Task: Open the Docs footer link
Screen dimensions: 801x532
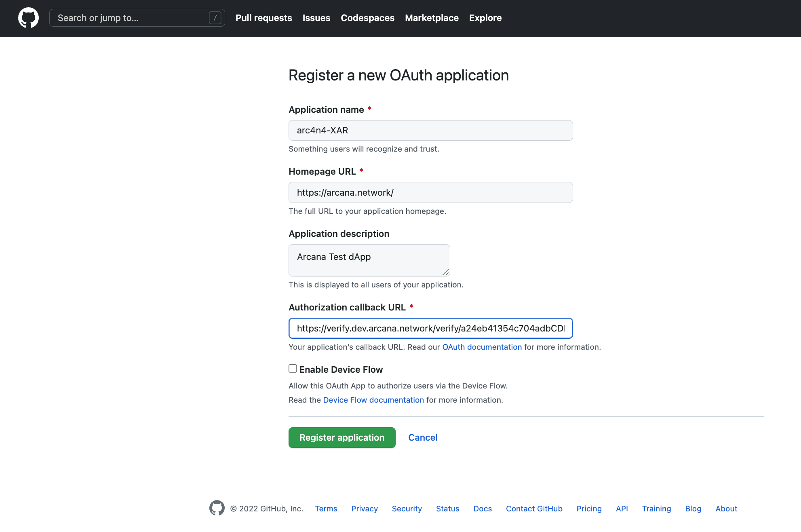Action: click(483, 509)
